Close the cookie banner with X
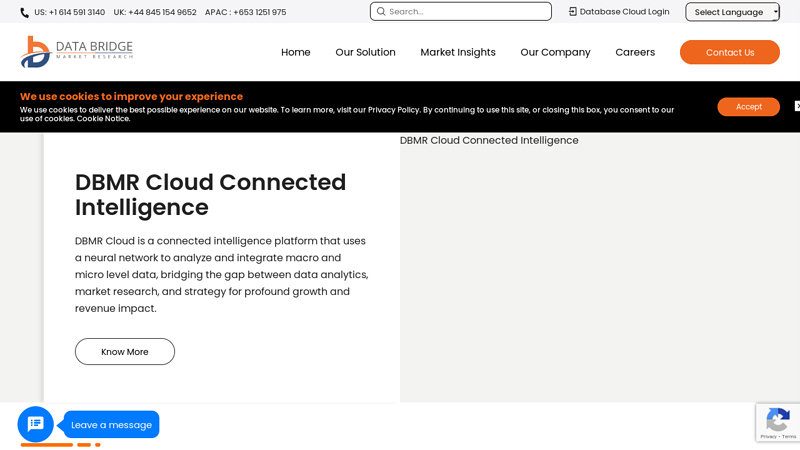 coord(797,106)
